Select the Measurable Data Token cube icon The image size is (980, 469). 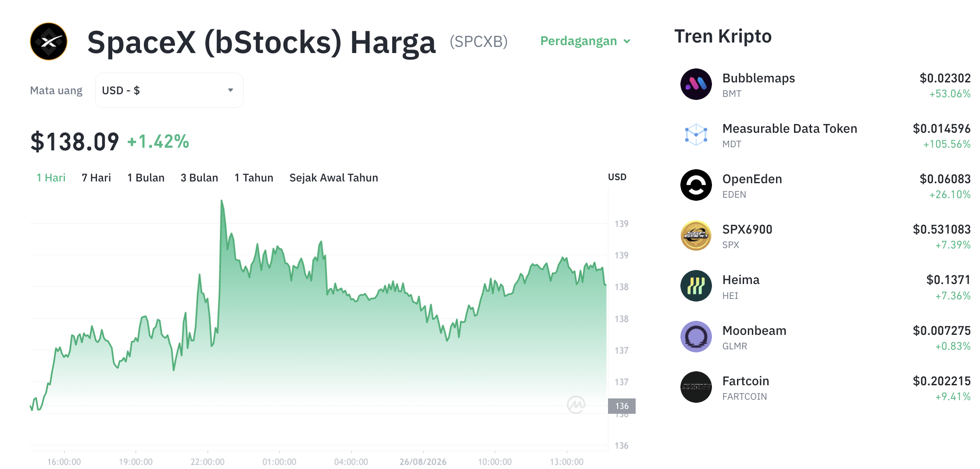696,135
